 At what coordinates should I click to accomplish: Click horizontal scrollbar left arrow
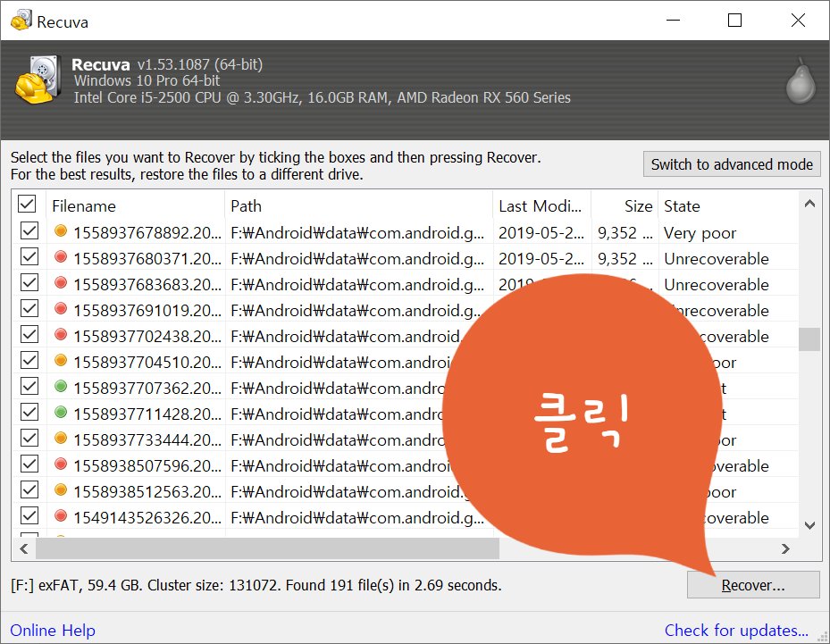pos(24,548)
